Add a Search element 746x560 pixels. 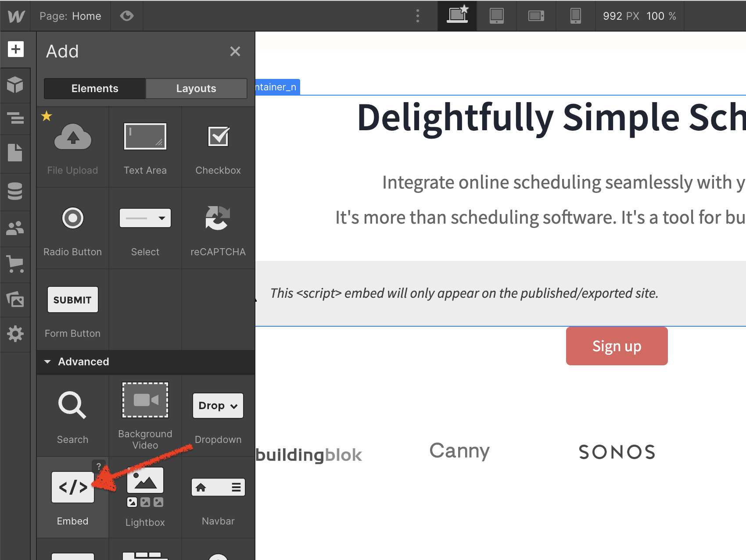point(73,416)
